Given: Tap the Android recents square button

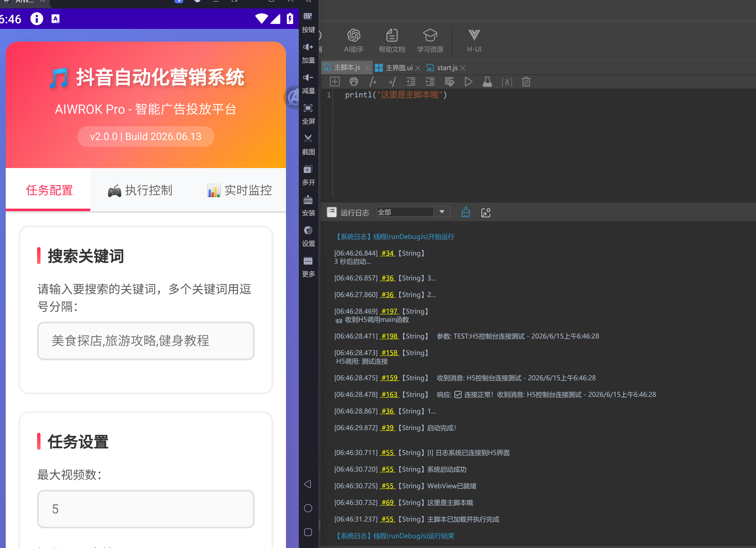Looking at the screenshot, I should pos(308,532).
